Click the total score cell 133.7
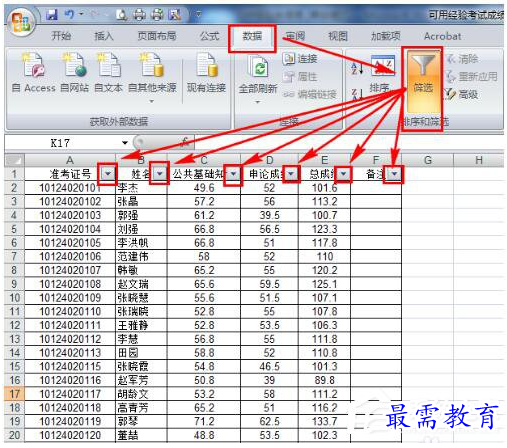507x448 pixels. click(325, 421)
